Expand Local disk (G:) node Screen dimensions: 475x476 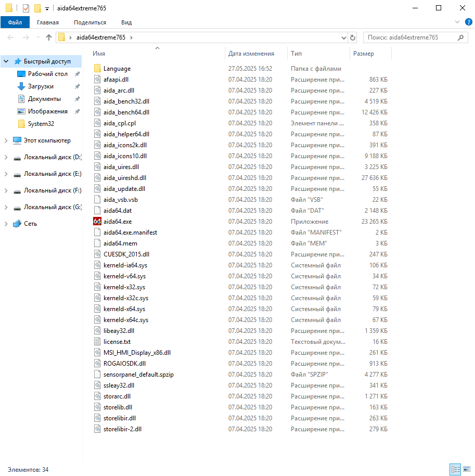pyautogui.click(x=6, y=208)
